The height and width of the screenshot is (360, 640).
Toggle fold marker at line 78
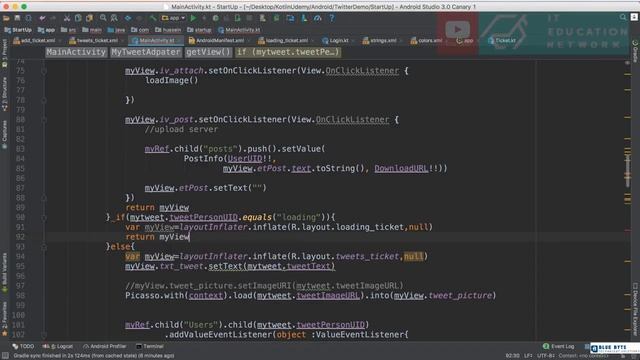pos(44,100)
